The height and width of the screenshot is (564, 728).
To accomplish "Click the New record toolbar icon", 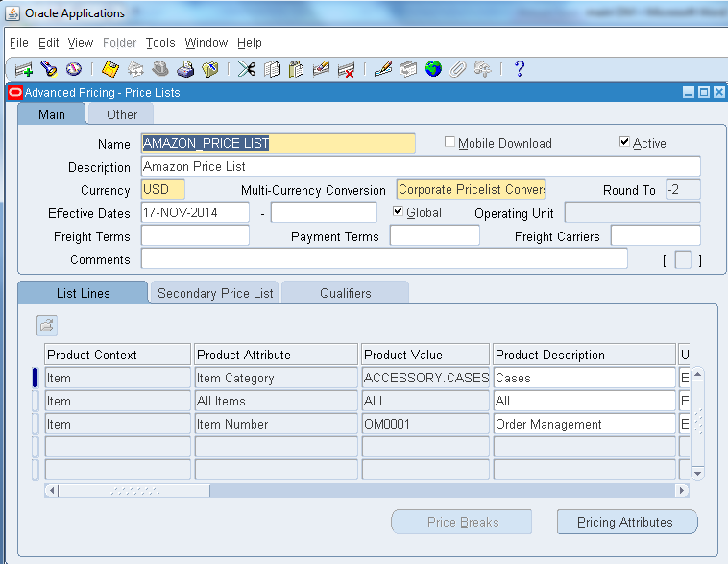I will tap(24, 69).
